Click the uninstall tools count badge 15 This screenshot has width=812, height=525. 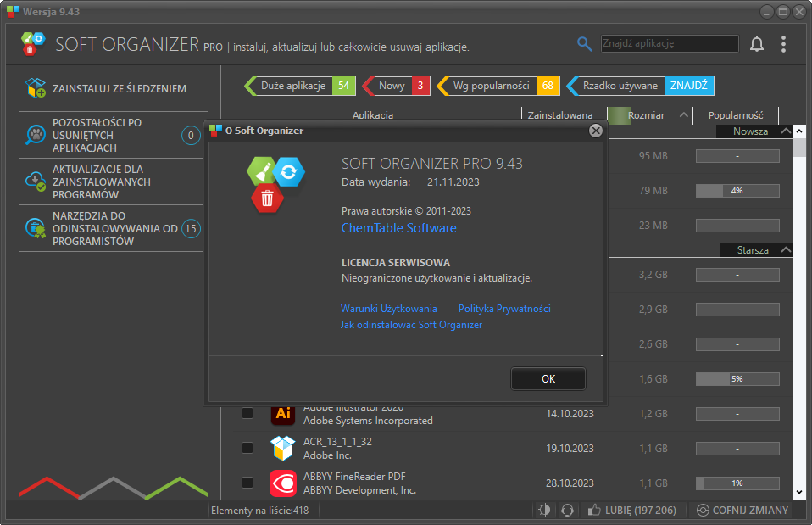coord(191,228)
